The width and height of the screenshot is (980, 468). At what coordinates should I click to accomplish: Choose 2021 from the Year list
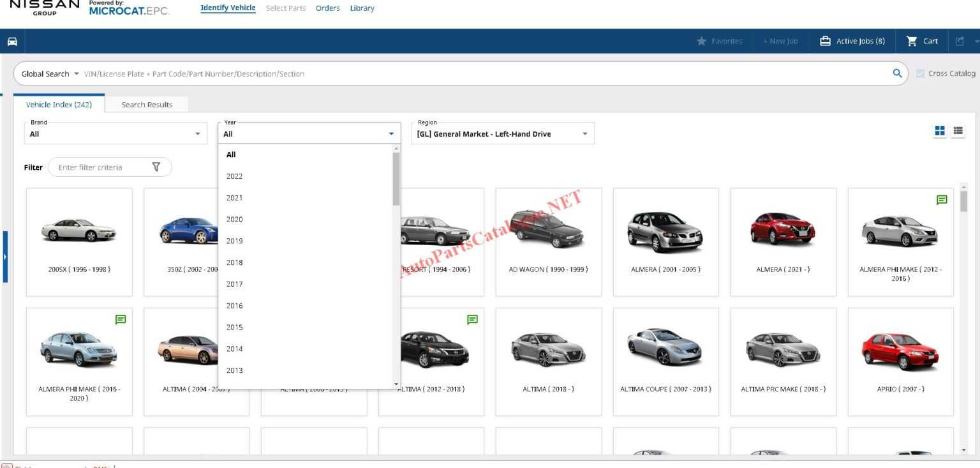(306, 198)
